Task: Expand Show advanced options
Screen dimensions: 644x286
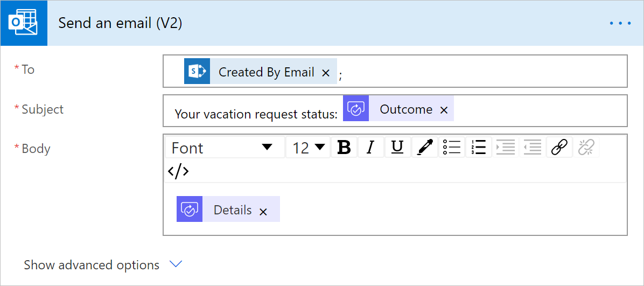Action: coord(103,265)
